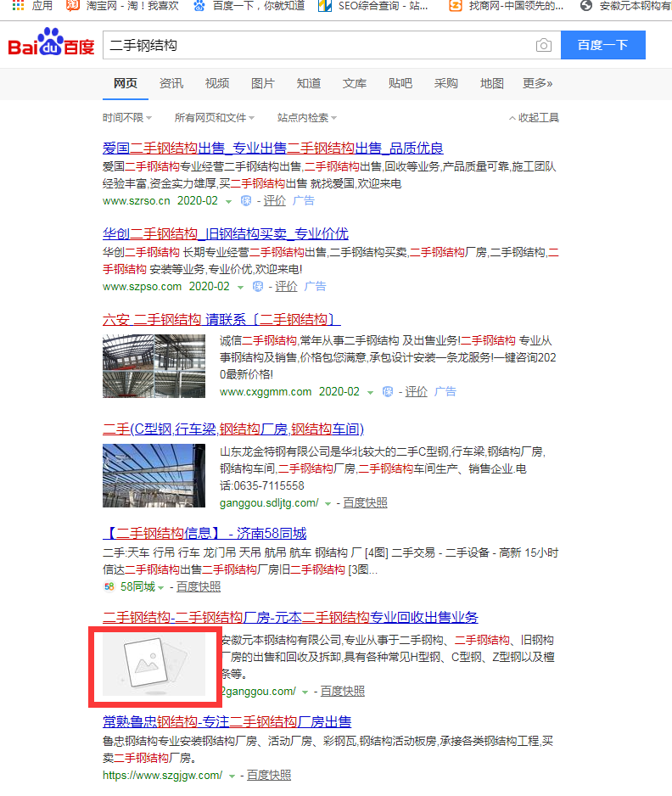Click the ganggou.sdljtg.com green URL

point(269,503)
